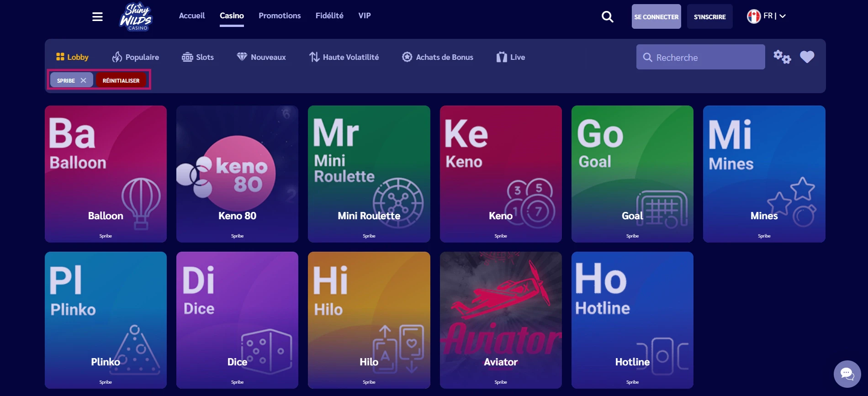Open the VIP page
This screenshot has height=396, width=868.
pos(365,16)
